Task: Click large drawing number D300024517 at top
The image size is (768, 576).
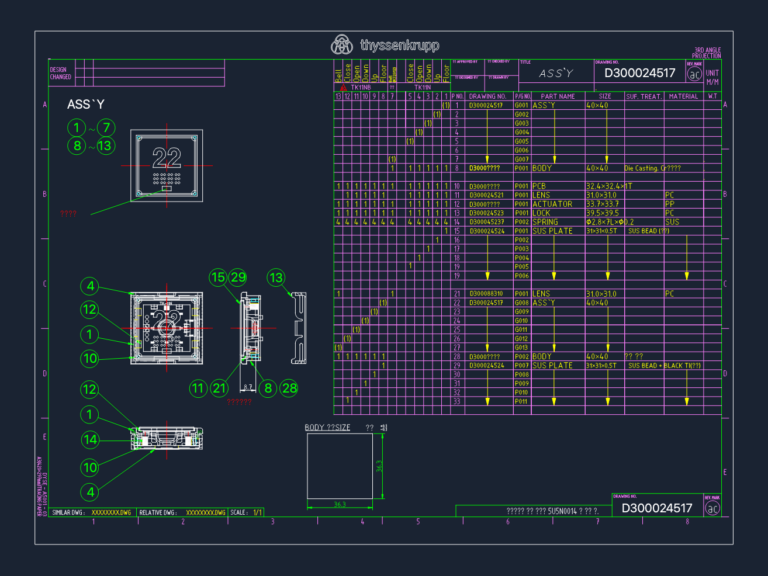Action: [x=639, y=73]
